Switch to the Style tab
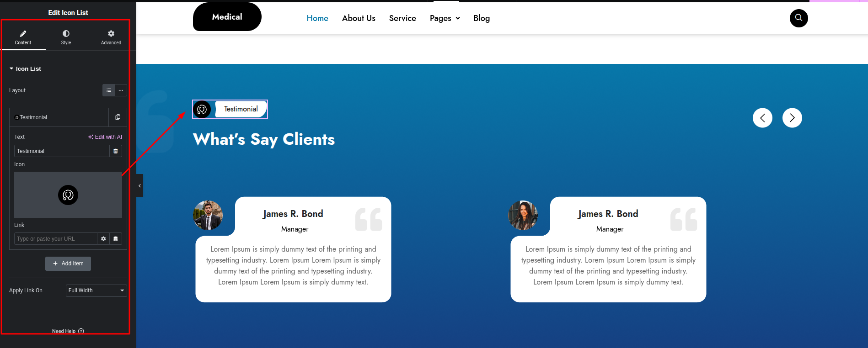 point(66,37)
